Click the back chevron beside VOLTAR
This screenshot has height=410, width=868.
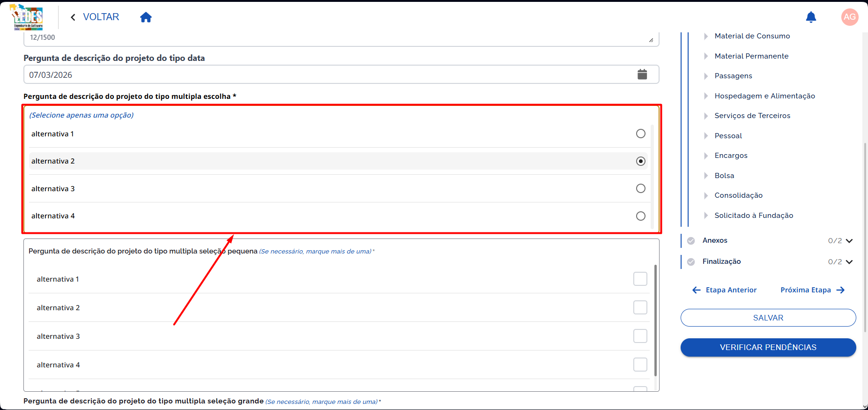coord(73,17)
